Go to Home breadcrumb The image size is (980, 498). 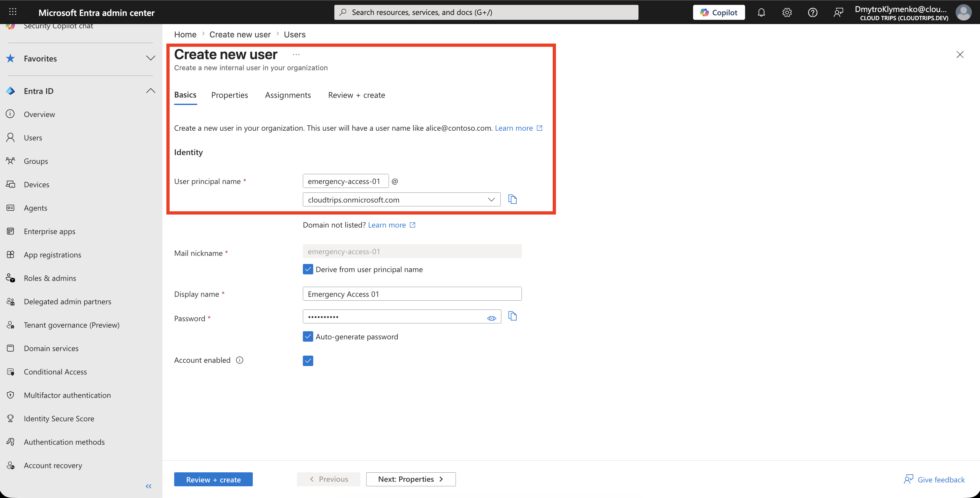[x=185, y=34]
